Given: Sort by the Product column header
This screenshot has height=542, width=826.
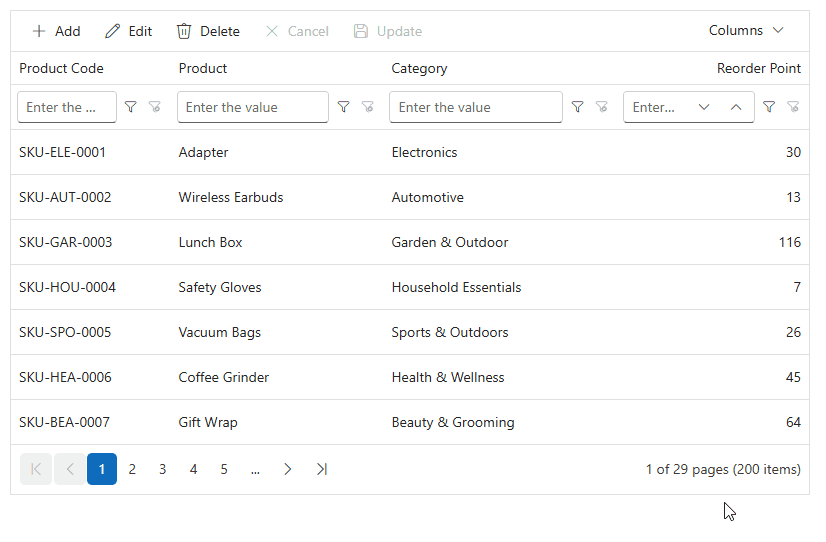Looking at the screenshot, I should (x=203, y=68).
